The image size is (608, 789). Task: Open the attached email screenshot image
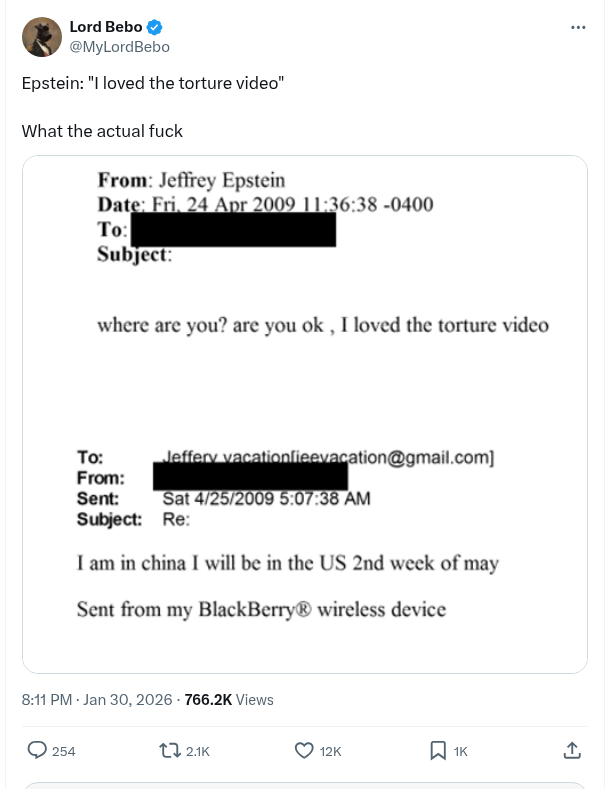click(304, 414)
